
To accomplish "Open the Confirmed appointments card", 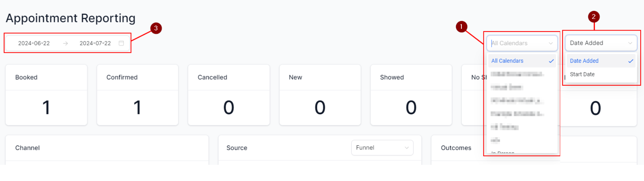I will 137,95.
